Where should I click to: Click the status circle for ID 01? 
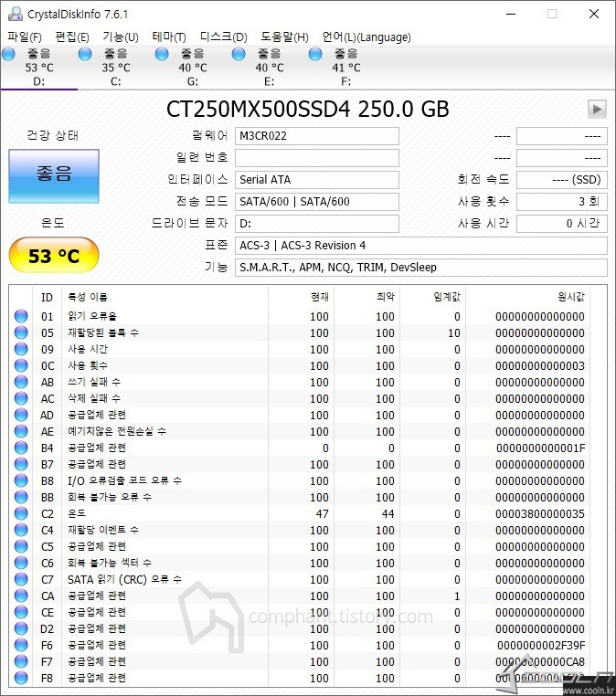pos(21,316)
